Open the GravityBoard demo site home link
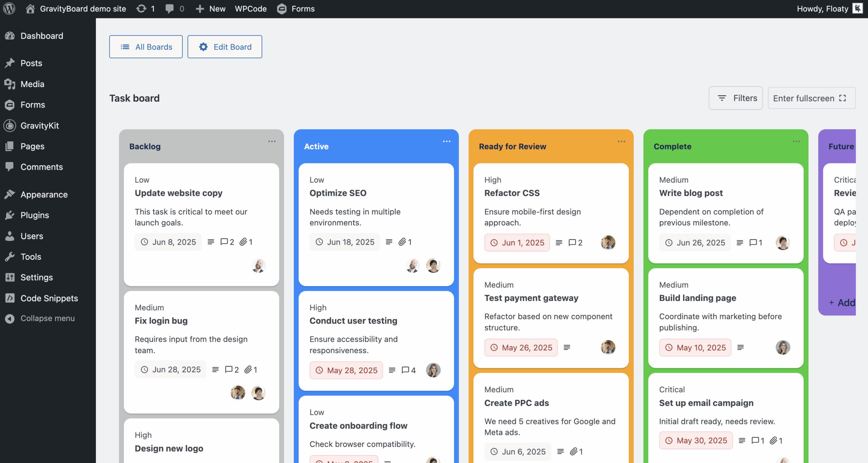Viewport: 868px width, 463px height. [76, 9]
